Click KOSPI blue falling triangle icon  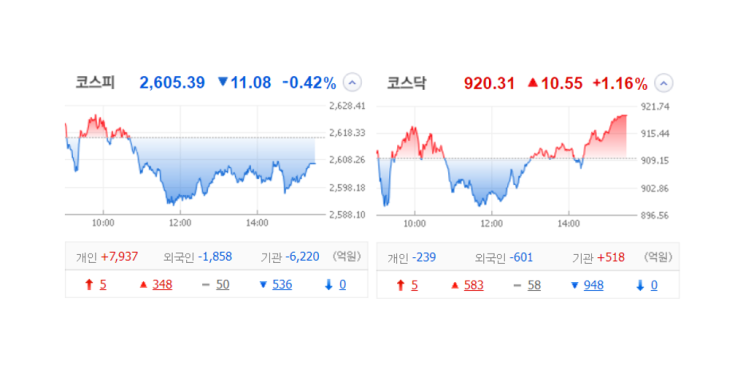pos(263,285)
